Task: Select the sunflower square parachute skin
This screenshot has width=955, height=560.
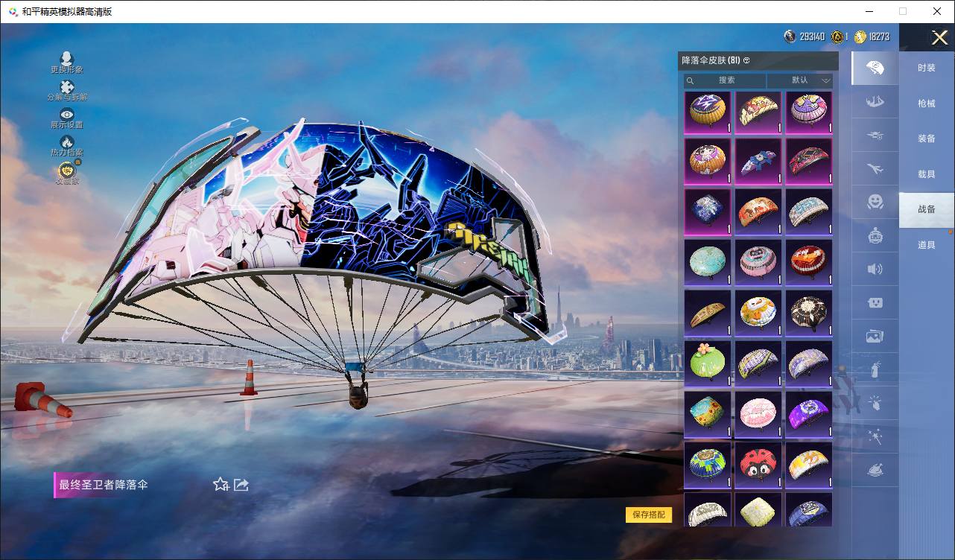Action: pyautogui.click(x=708, y=413)
